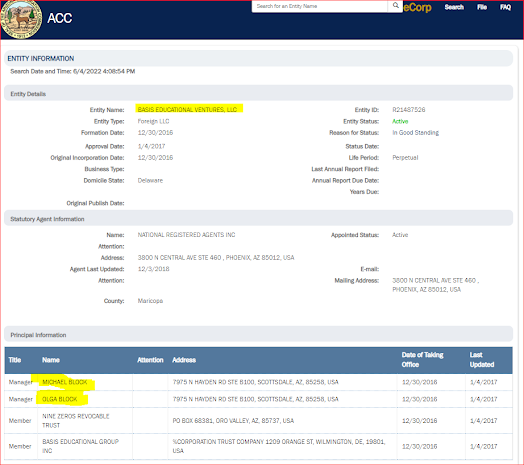Select the In Good Standing status reason

[415, 133]
